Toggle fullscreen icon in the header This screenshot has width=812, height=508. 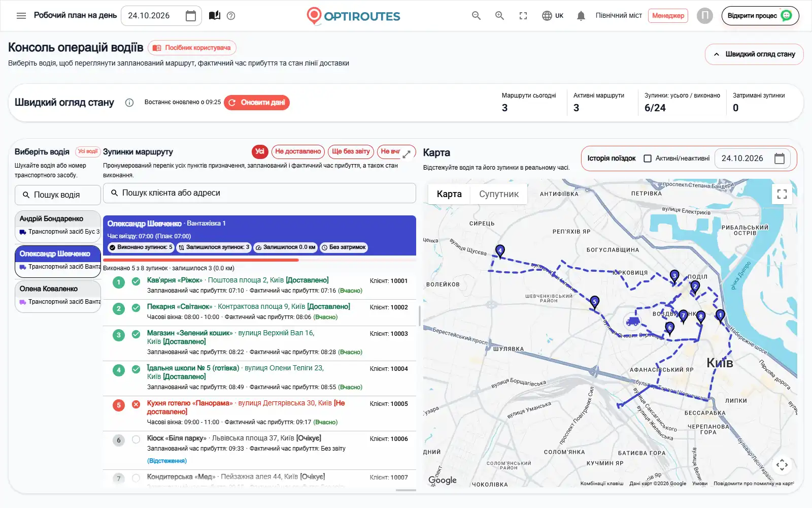pos(523,16)
